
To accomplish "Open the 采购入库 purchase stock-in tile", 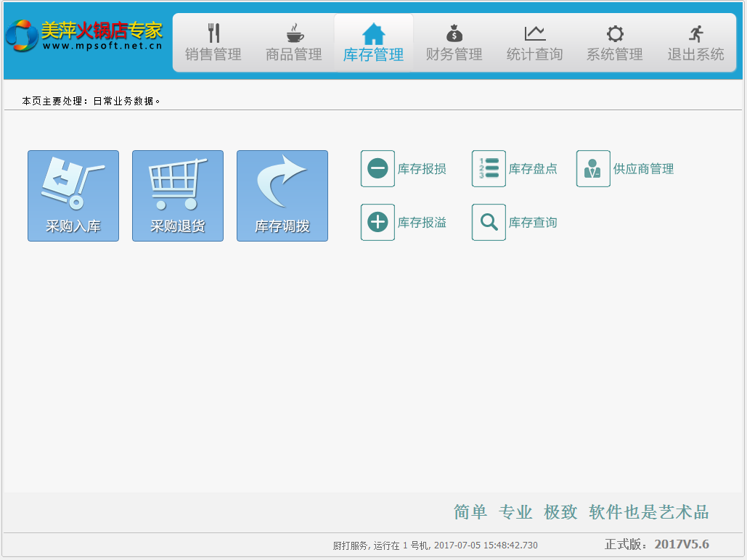I will (73, 196).
